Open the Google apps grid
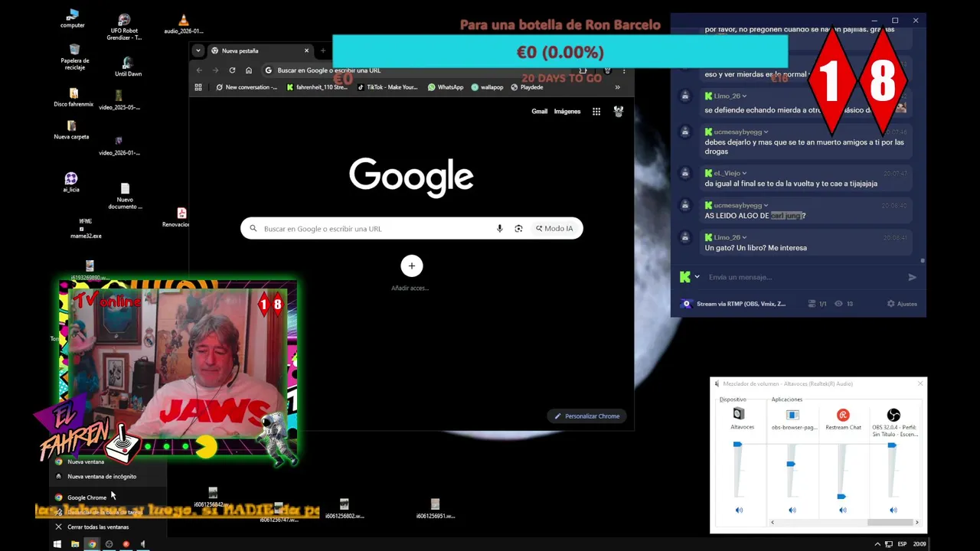 point(596,111)
